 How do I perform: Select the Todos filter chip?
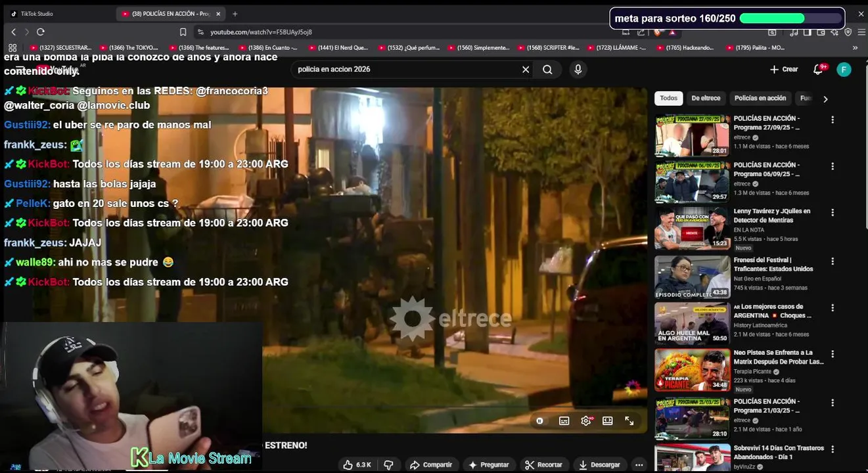click(668, 99)
